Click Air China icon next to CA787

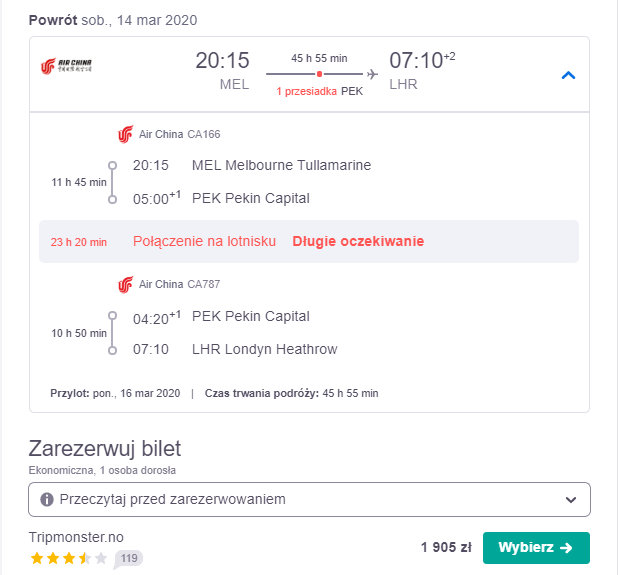[x=126, y=284]
